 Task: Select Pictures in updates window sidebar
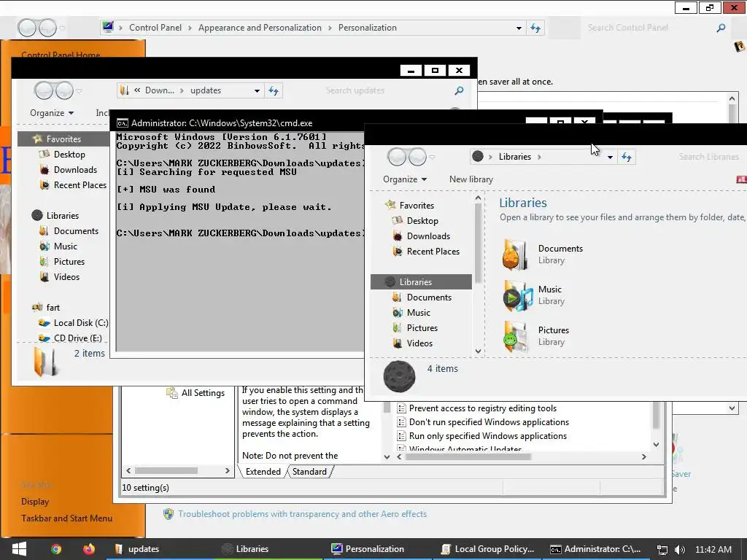click(69, 261)
